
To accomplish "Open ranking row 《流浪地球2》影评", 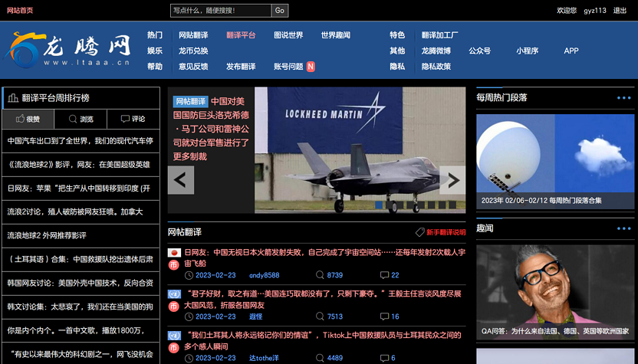I will tap(81, 165).
